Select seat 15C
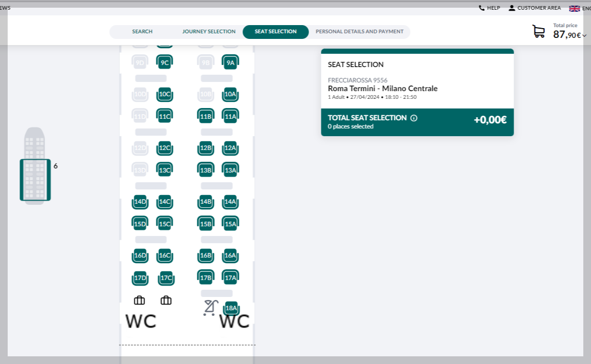Image resolution: width=591 pixels, height=364 pixels. point(165,224)
